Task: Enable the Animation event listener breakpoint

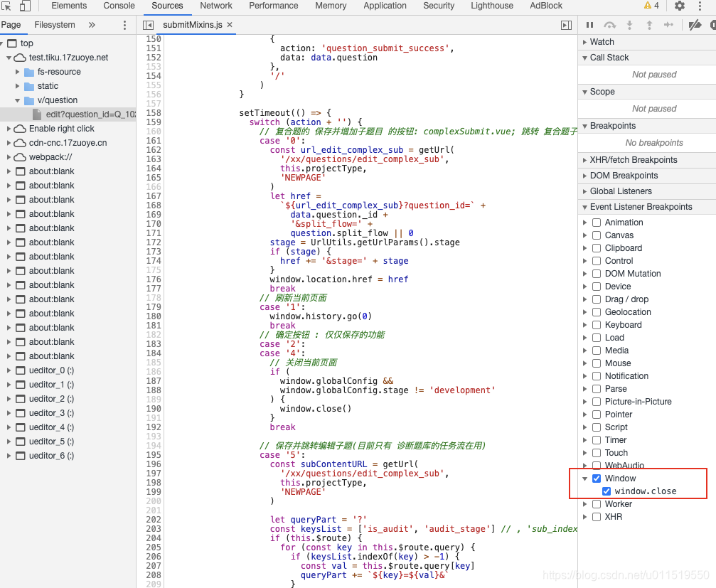Action: pyautogui.click(x=596, y=222)
